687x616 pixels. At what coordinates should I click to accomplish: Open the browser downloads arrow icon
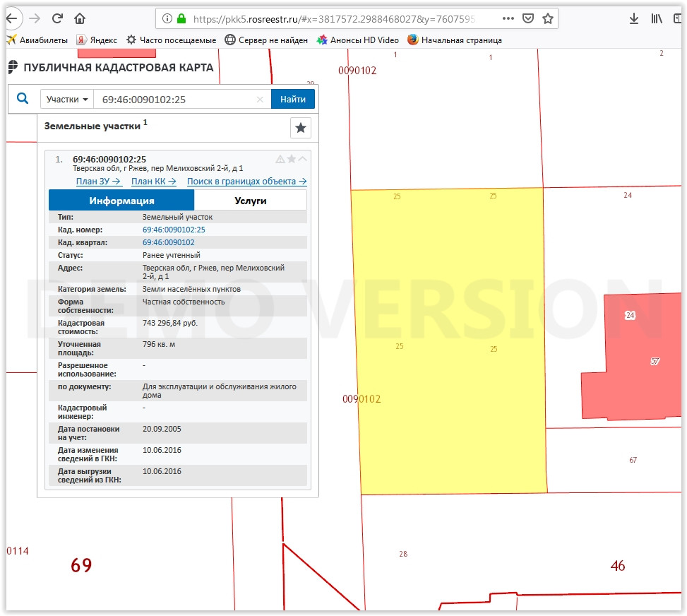634,18
